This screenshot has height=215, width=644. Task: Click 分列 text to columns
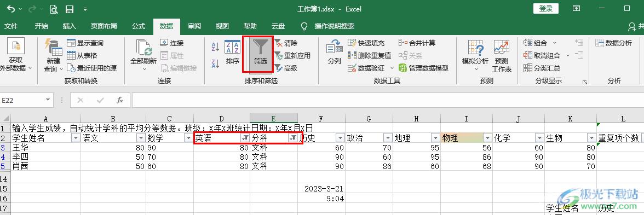(x=335, y=53)
